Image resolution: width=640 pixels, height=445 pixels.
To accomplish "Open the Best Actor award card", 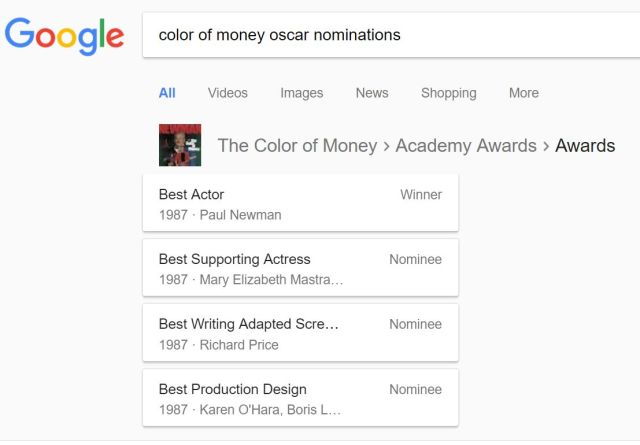I will point(300,204).
